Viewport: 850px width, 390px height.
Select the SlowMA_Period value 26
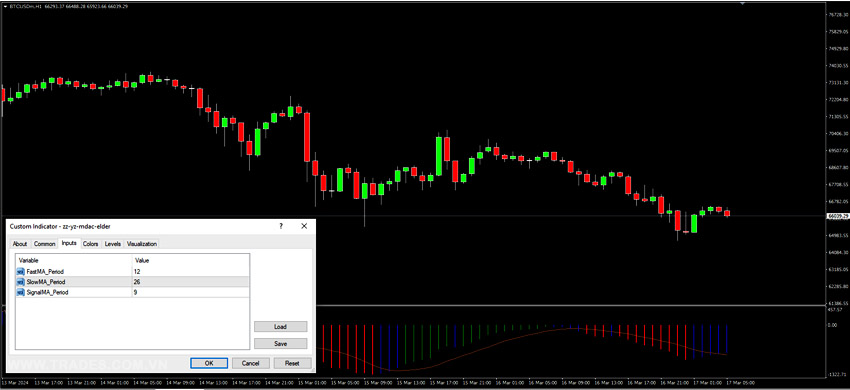click(x=190, y=282)
